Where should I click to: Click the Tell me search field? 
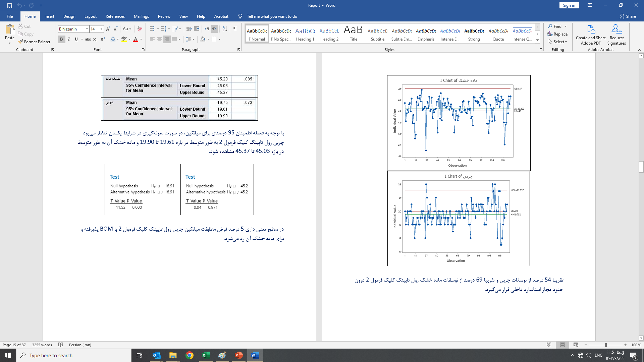(272, 16)
